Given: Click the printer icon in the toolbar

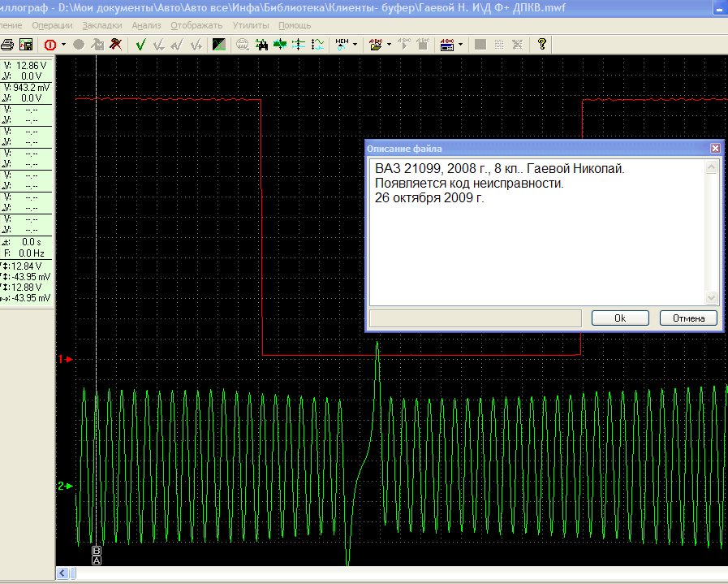Looking at the screenshot, I should click(7, 45).
